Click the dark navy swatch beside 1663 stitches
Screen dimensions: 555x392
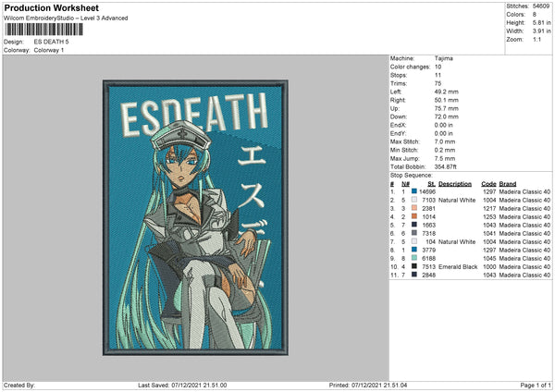(414, 225)
